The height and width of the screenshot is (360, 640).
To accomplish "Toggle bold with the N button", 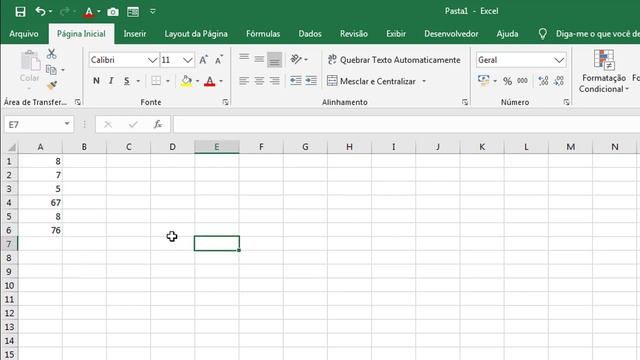I will (96, 81).
